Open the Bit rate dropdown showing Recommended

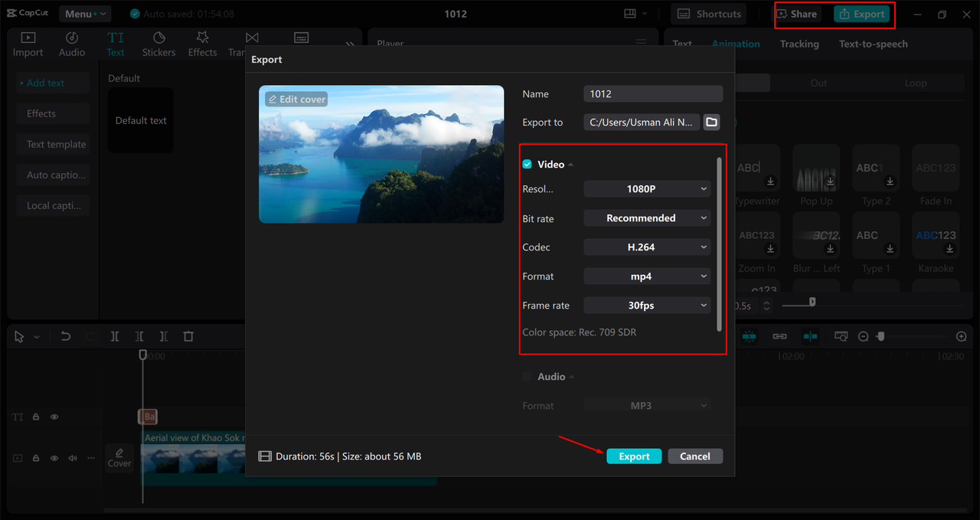pyautogui.click(x=647, y=218)
